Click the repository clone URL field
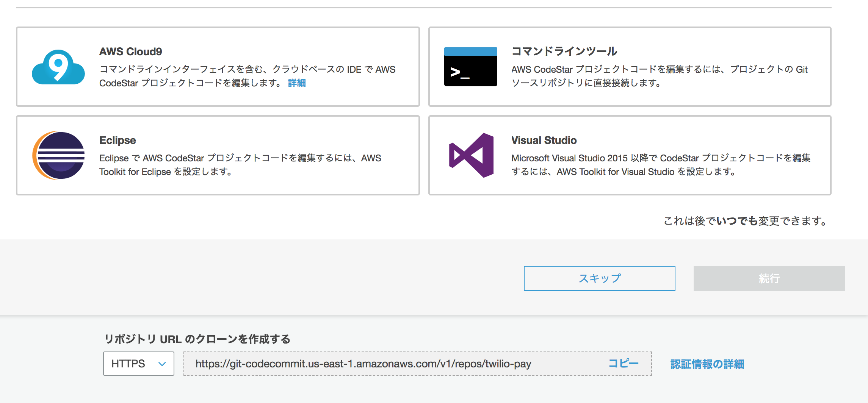This screenshot has width=868, height=403. 417,364
